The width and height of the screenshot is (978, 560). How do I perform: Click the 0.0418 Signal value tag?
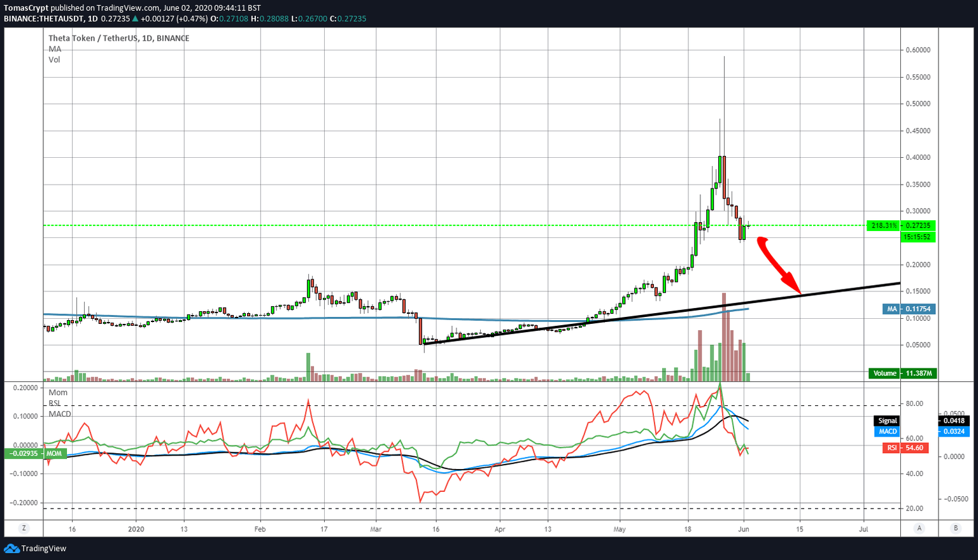pos(953,421)
